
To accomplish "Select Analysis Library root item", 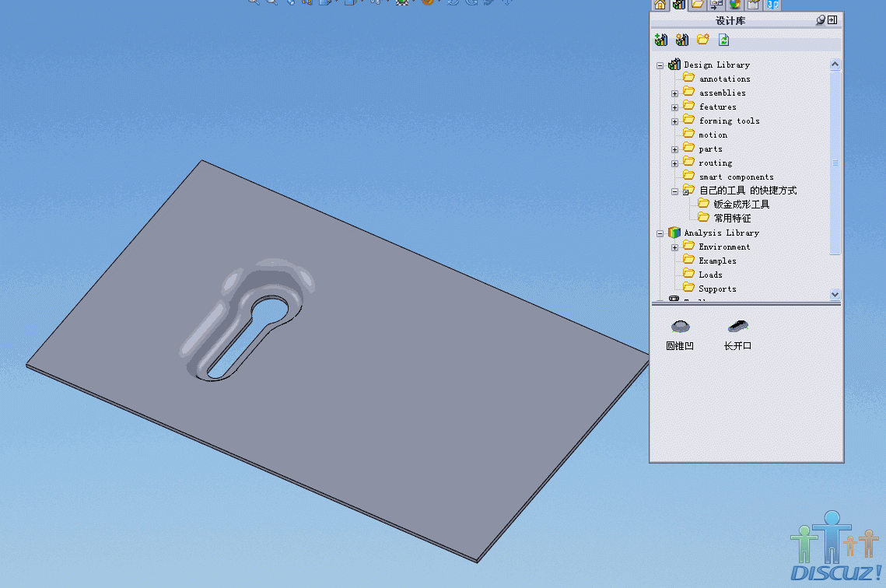I will (721, 233).
